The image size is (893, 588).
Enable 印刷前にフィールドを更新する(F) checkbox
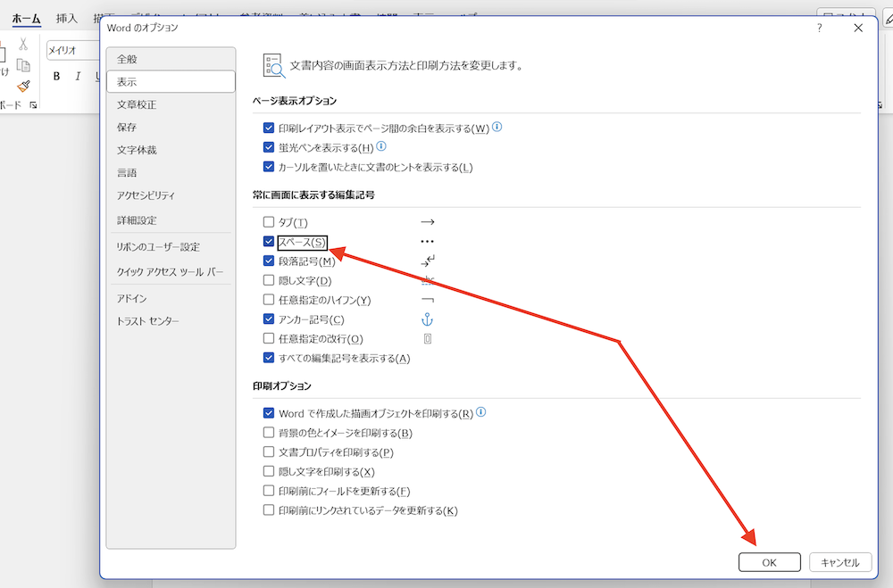[269, 491]
